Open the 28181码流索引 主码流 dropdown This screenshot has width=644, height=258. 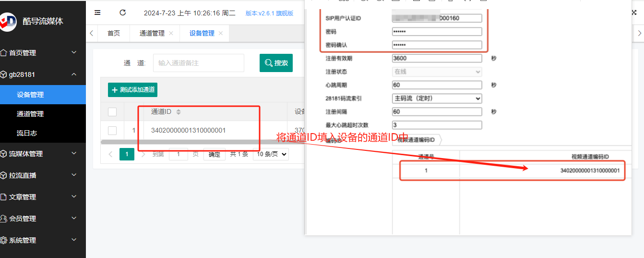437,98
